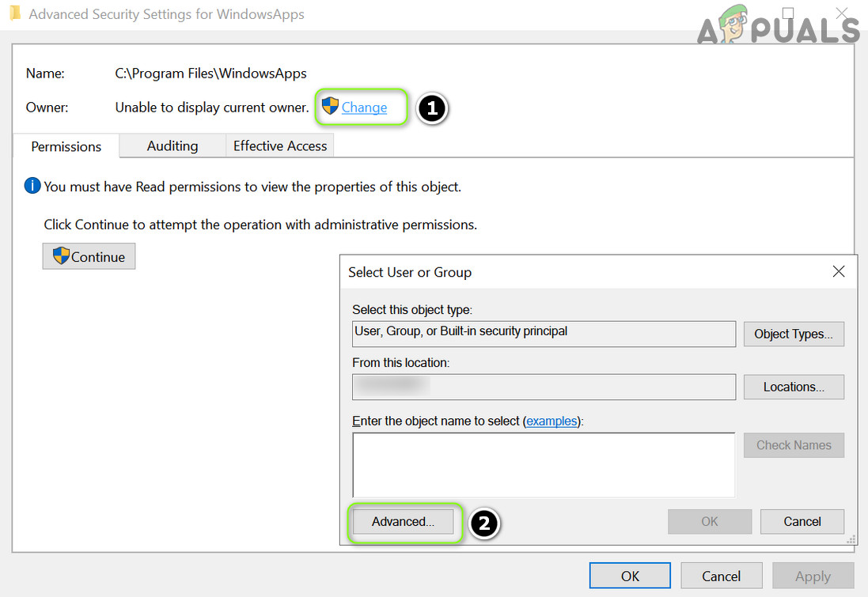
Task: Click the folder icon in title bar
Action: [16, 13]
